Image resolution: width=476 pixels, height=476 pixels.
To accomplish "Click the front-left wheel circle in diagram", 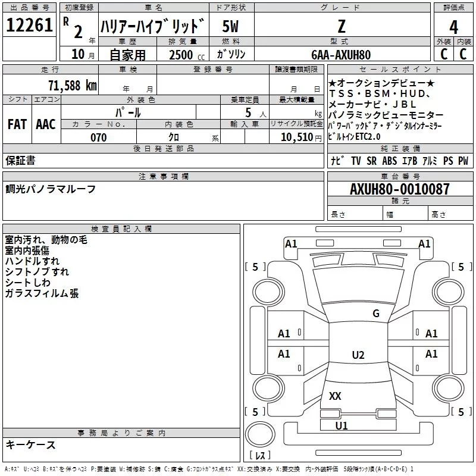I will (268, 292).
